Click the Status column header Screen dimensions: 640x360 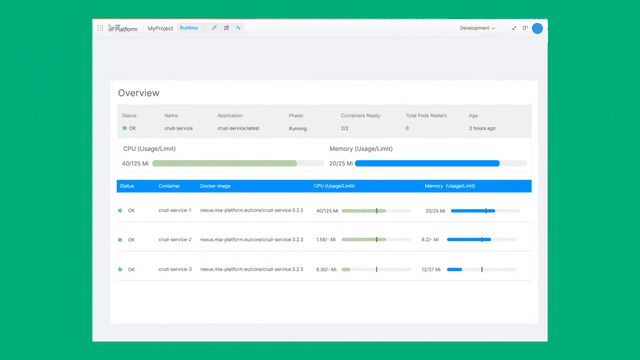(x=127, y=186)
